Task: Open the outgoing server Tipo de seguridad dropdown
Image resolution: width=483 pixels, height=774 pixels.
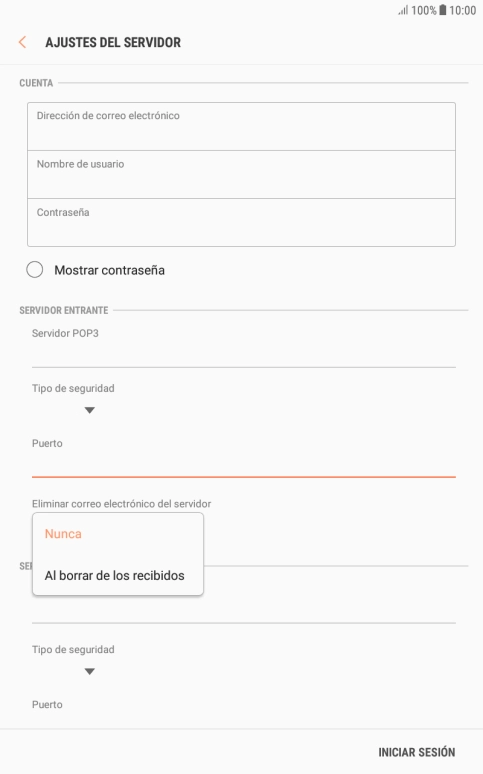Action: [89, 671]
